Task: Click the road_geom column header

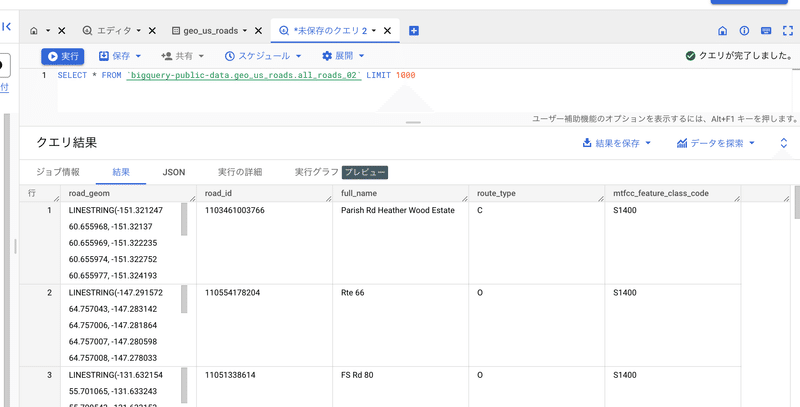Action: point(95,193)
